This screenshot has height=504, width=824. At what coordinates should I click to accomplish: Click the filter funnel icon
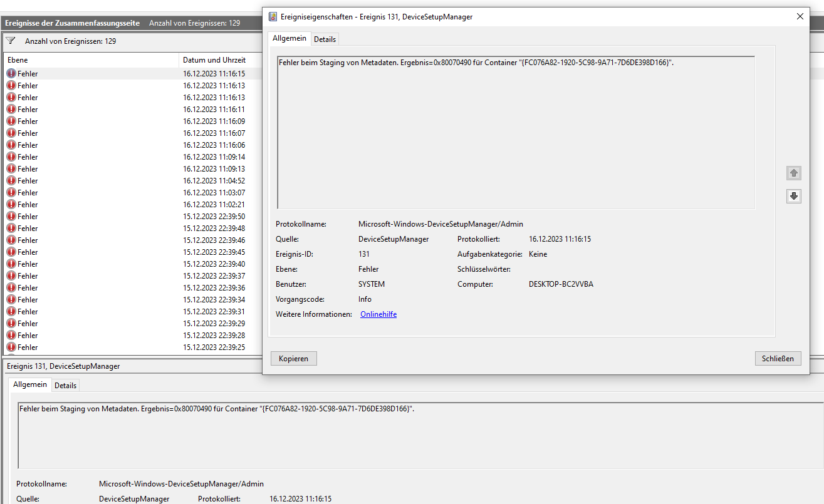tap(10, 41)
